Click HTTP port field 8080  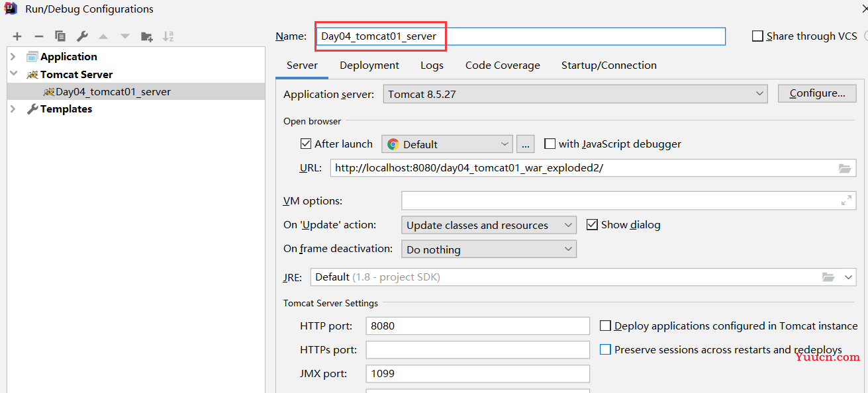coord(477,326)
